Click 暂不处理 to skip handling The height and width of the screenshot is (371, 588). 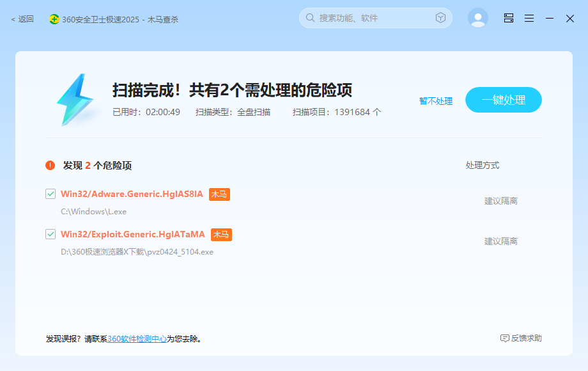(x=436, y=101)
